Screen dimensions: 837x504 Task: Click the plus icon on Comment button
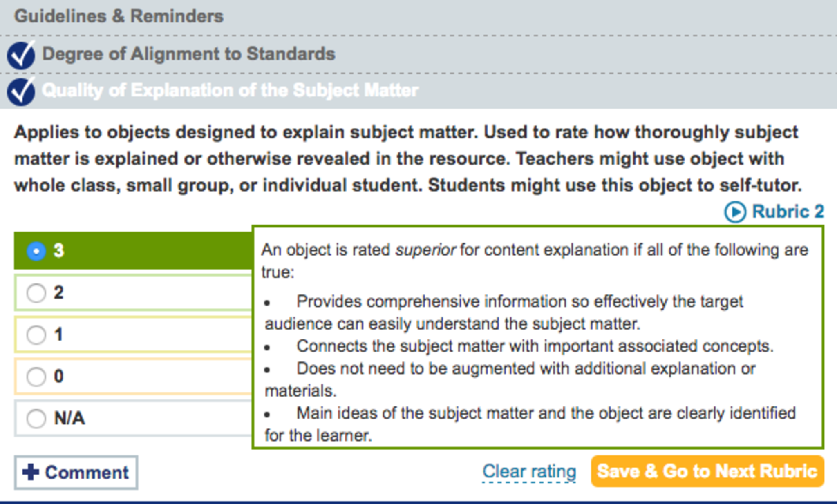pos(31,472)
